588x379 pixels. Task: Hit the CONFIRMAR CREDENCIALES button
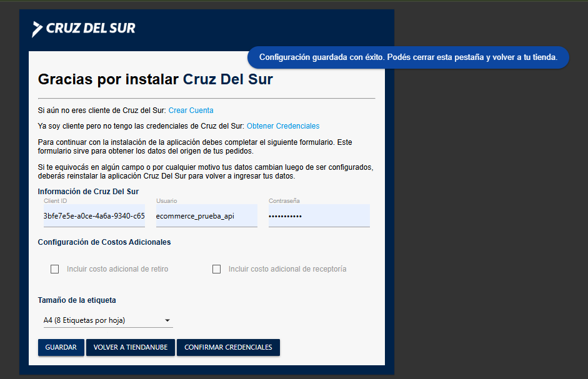228,347
